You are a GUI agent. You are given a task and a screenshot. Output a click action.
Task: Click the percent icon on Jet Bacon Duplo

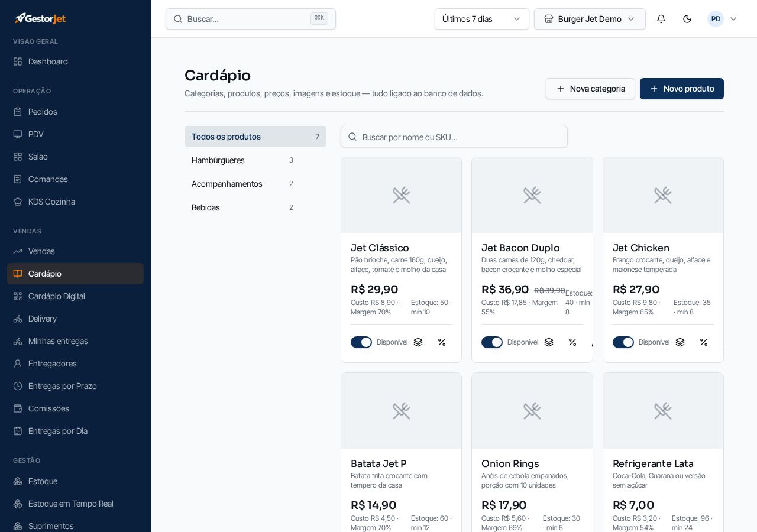(572, 342)
